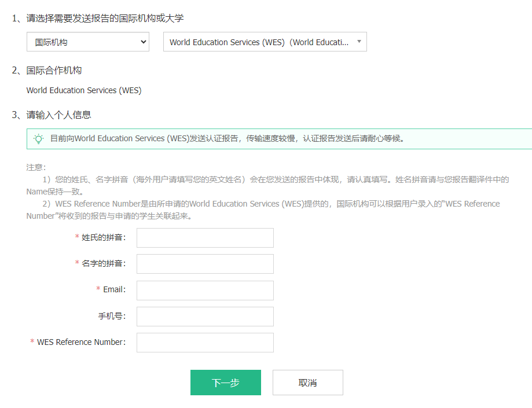Click the lightbulb tip icon in the notice banner
The image size is (532, 408).
pyautogui.click(x=39, y=139)
